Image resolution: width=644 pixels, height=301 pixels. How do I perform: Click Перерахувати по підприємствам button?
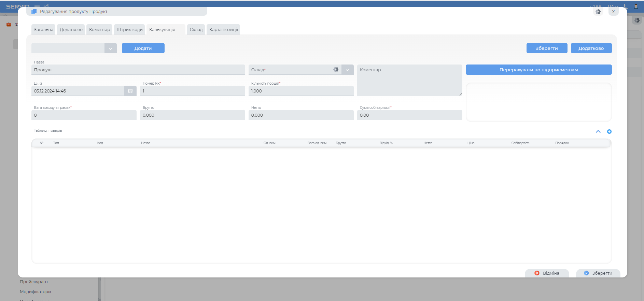click(x=538, y=70)
